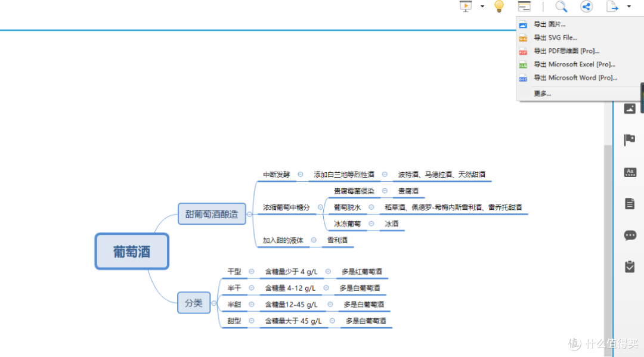Select the 分类 main topic
This screenshot has width=644, height=357.
coord(193,303)
